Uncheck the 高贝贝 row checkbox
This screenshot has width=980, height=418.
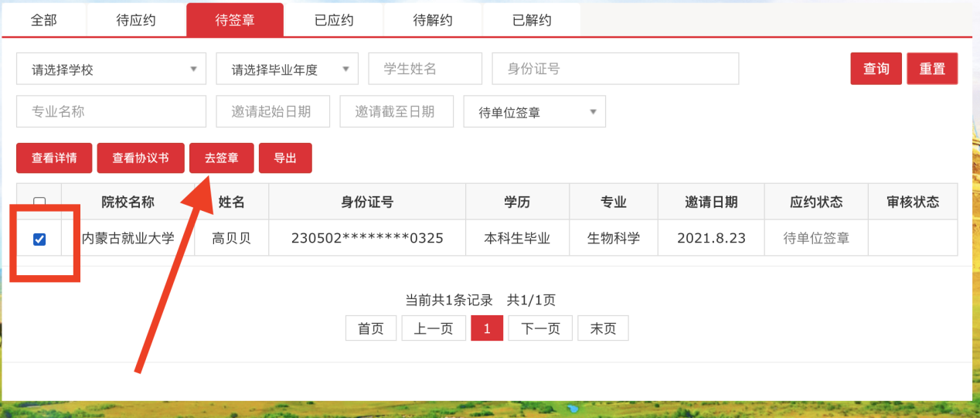pyautogui.click(x=39, y=240)
